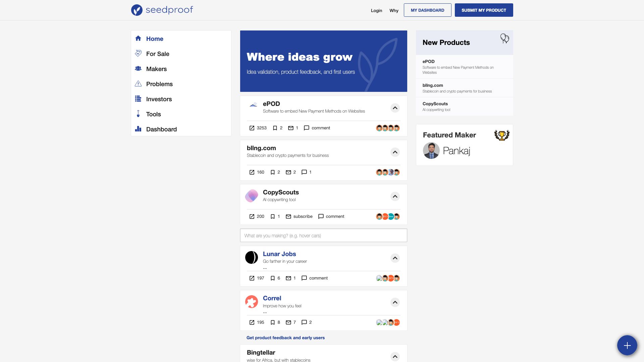Screen dimensions: 644x362
Task: Click the For Sale shovel icon
Action: [x=138, y=53]
